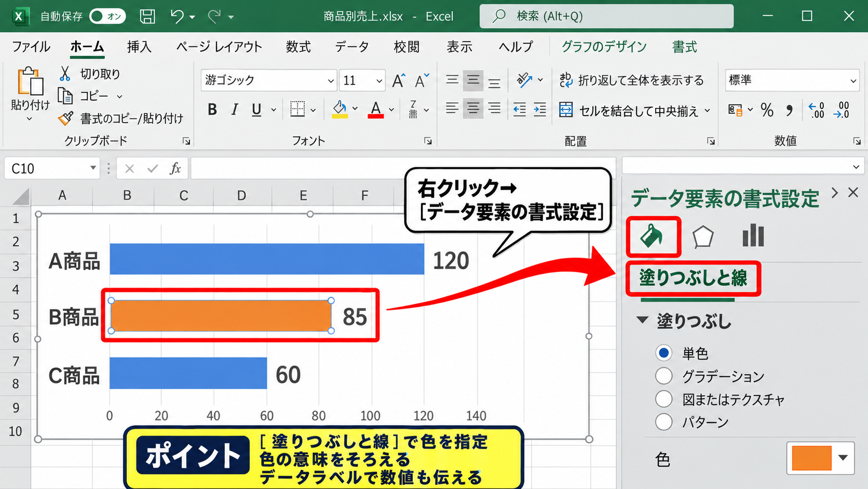Collapse the 塗りつぶし section
Image resolution: width=868 pixels, height=489 pixels.
coord(643,320)
